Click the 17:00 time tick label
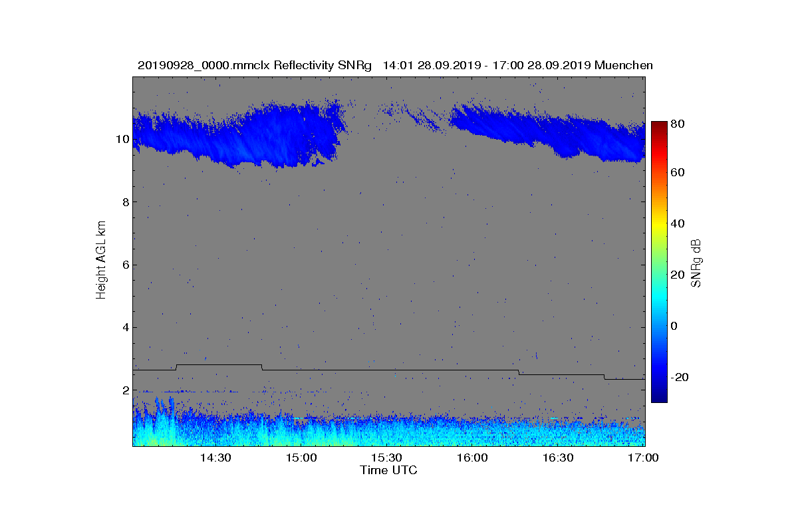The height and width of the screenshot is (532, 798). tap(643, 458)
